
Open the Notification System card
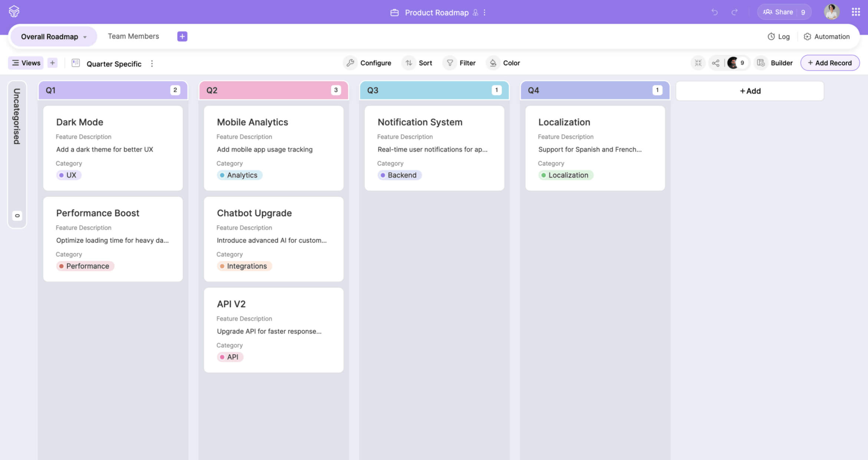coord(434,148)
